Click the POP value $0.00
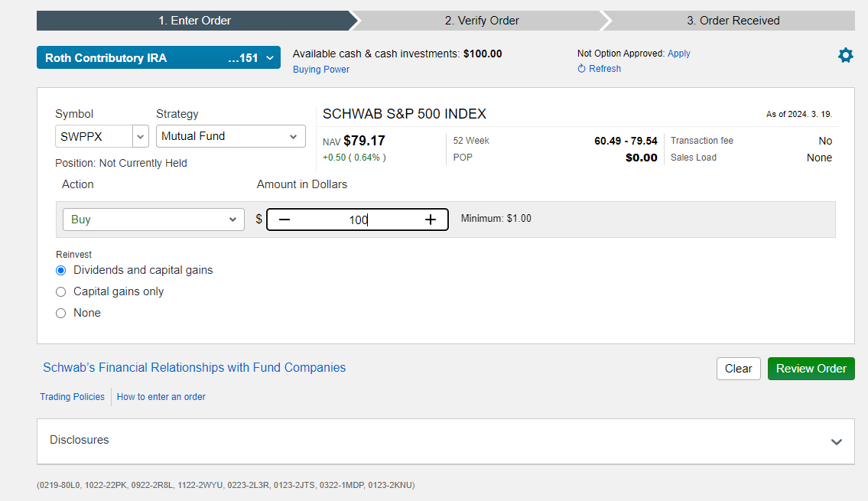This screenshot has width=868, height=501. [x=641, y=158]
